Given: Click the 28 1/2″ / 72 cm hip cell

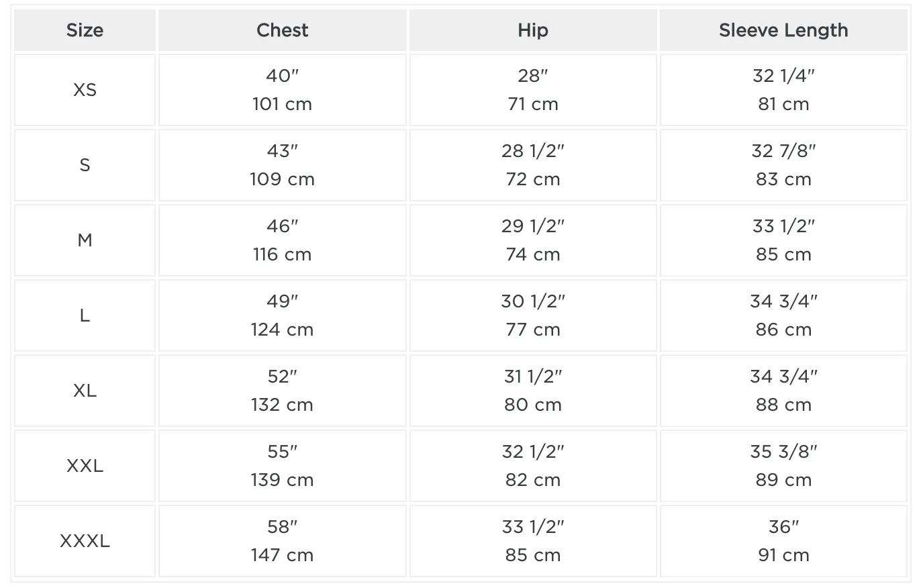Looking at the screenshot, I should 533,165.
